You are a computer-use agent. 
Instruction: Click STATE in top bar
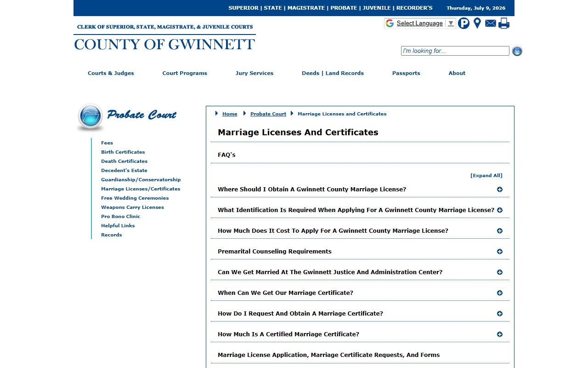pyautogui.click(x=273, y=8)
